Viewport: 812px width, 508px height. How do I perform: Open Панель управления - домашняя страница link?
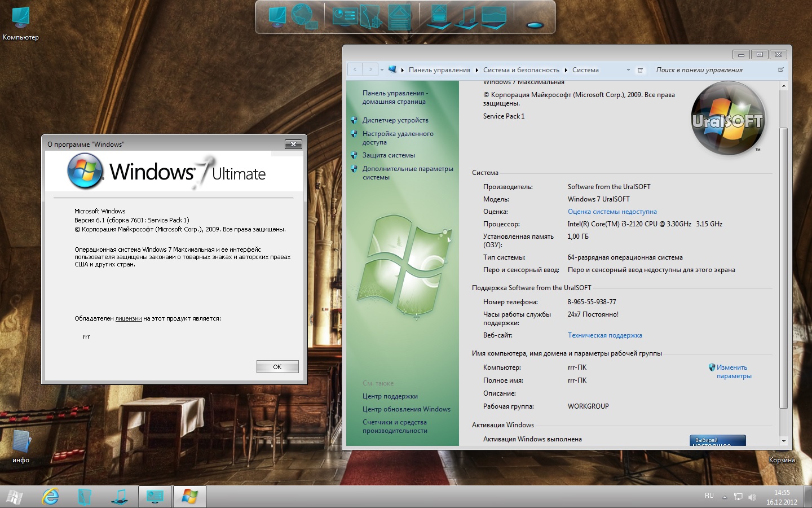click(395, 97)
